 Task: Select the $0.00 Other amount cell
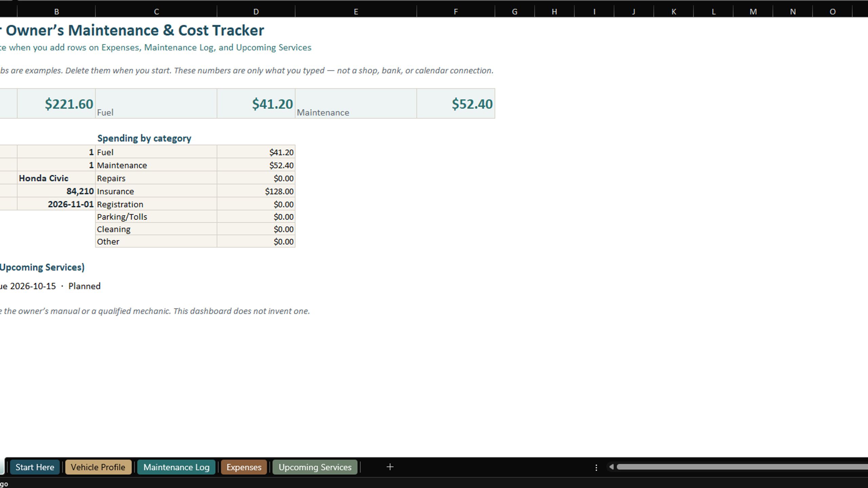pos(256,242)
